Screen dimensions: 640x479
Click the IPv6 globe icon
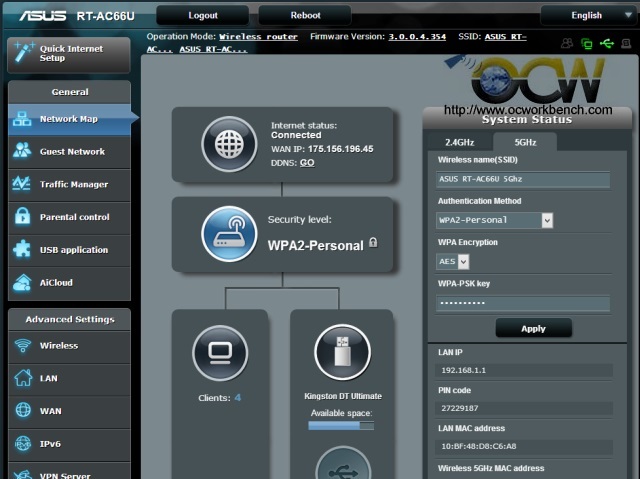click(23, 443)
